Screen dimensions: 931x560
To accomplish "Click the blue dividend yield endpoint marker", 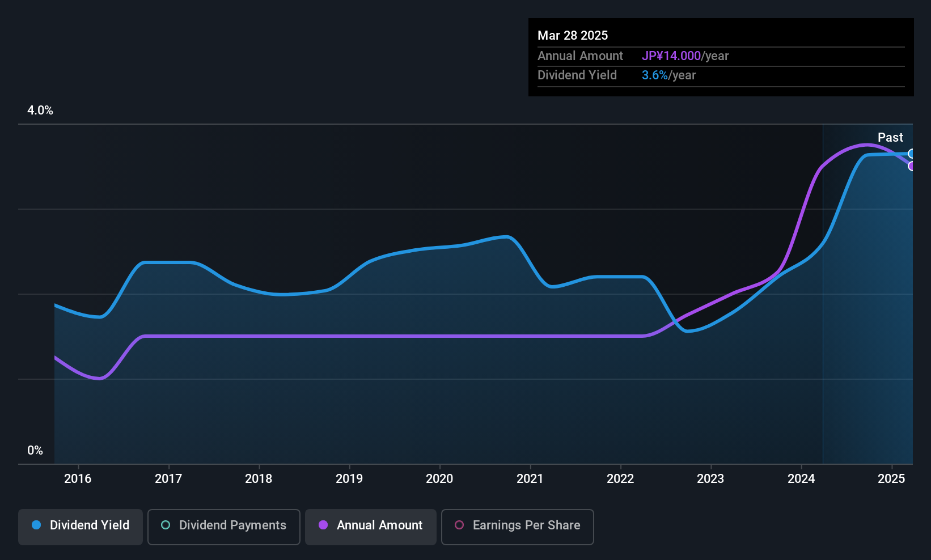I will coord(911,154).
